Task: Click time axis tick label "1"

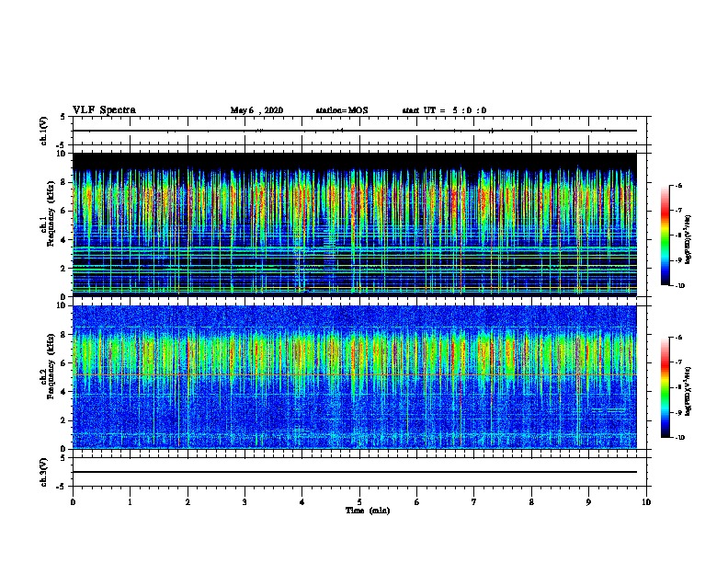Action: (x=130, y=502)
